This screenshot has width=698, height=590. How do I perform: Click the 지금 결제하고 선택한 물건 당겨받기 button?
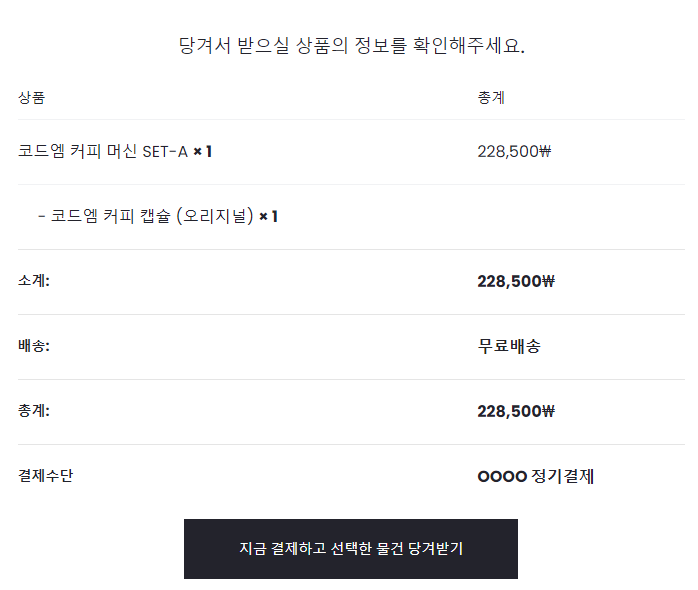coord(350,549)
